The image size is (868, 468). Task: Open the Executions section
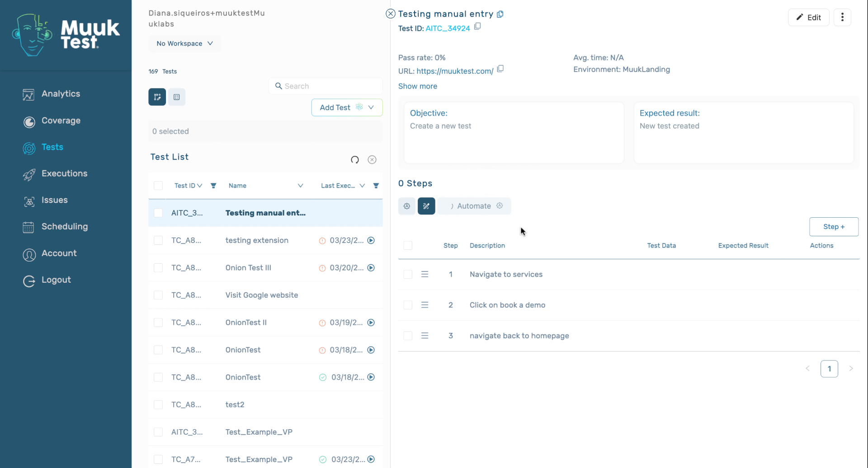[x=55, y=174]
